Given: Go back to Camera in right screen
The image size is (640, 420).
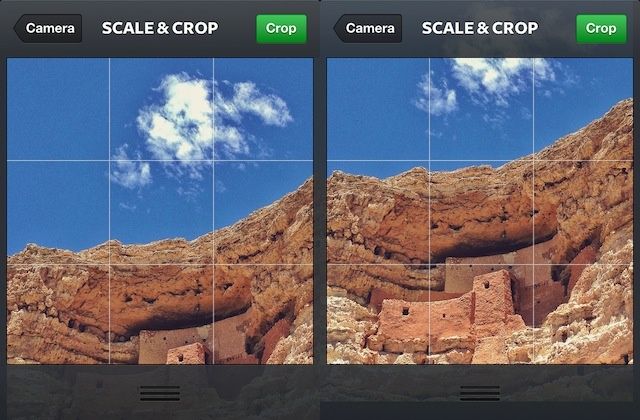Looking at the screenshot, I should 368,28.
